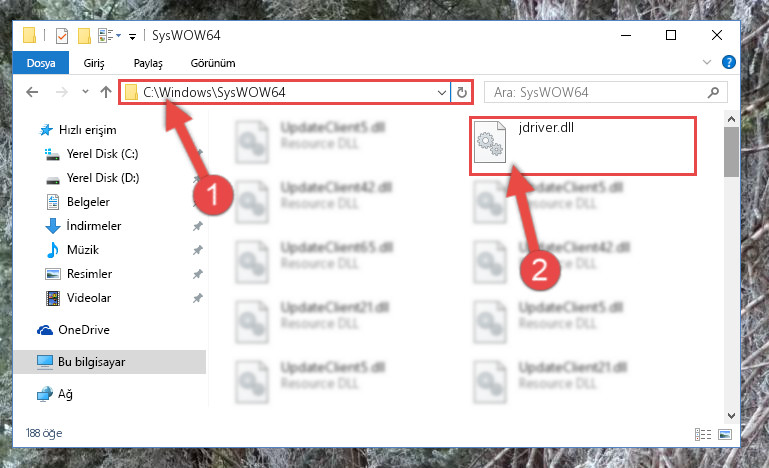Go up one folder level
The image size is (769, 468).
pyautogui.click(x=106, y=92)
